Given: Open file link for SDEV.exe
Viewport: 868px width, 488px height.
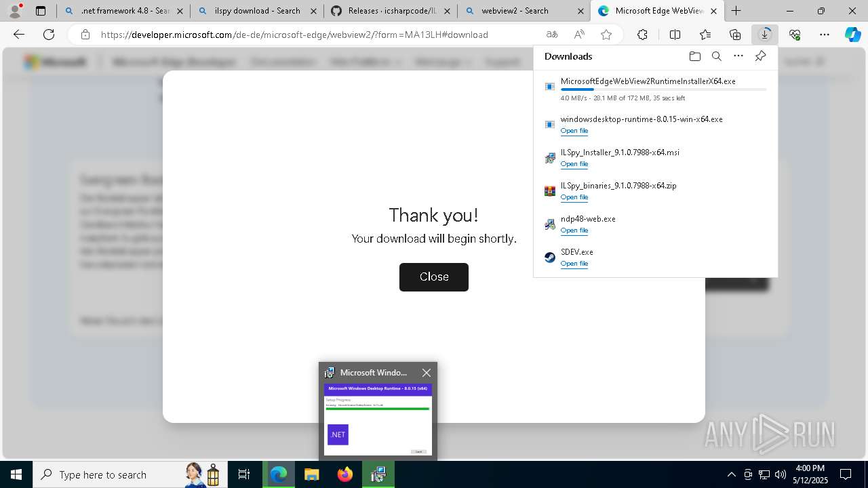Looking at the screenshot, I should point(574,264).
